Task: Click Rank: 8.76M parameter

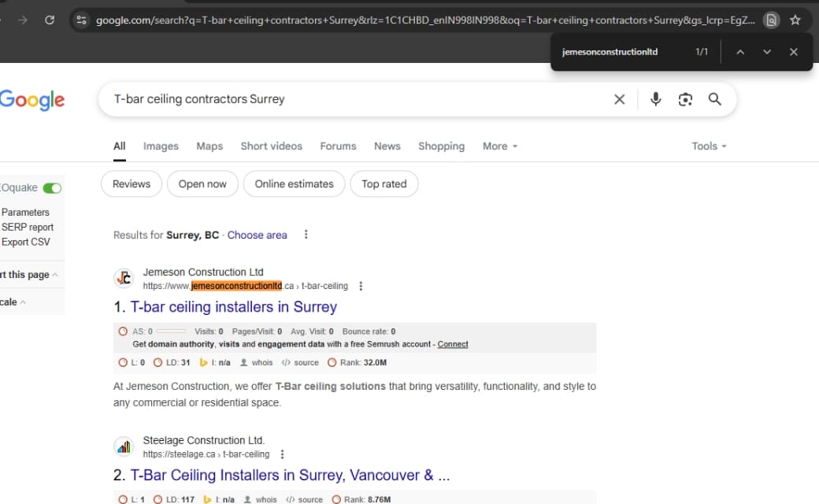Action: [361, 500]
